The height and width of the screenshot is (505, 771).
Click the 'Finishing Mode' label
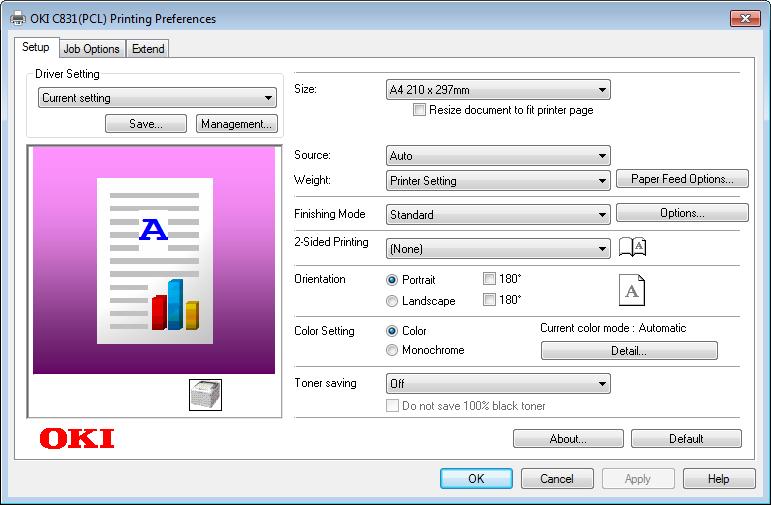[x=329, y=214]
